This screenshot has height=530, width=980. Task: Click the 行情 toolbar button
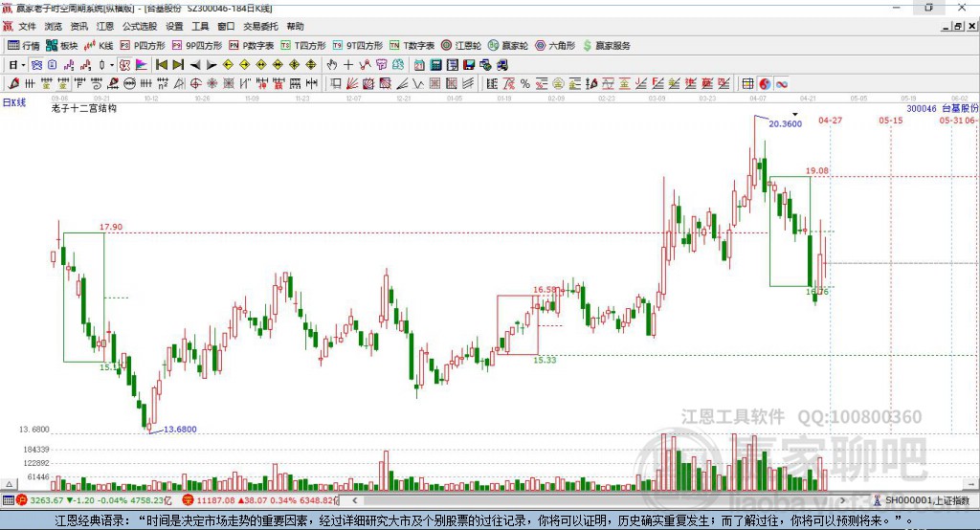coord(24,46)
